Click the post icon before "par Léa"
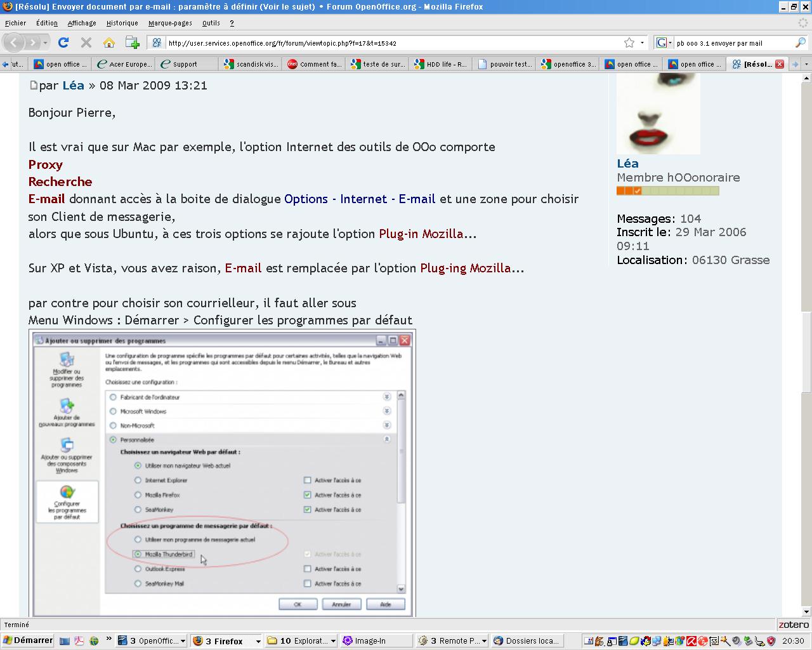 click(34, 86)
